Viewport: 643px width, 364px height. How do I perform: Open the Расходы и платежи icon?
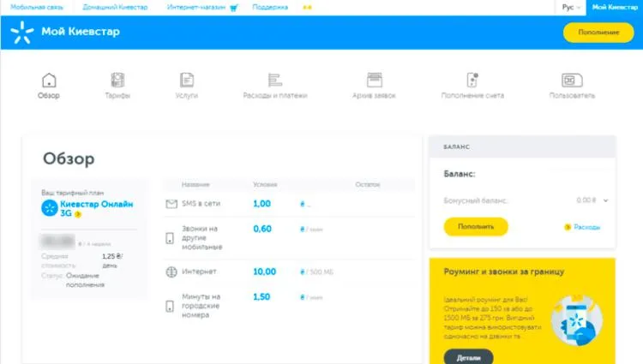(274, 81)
